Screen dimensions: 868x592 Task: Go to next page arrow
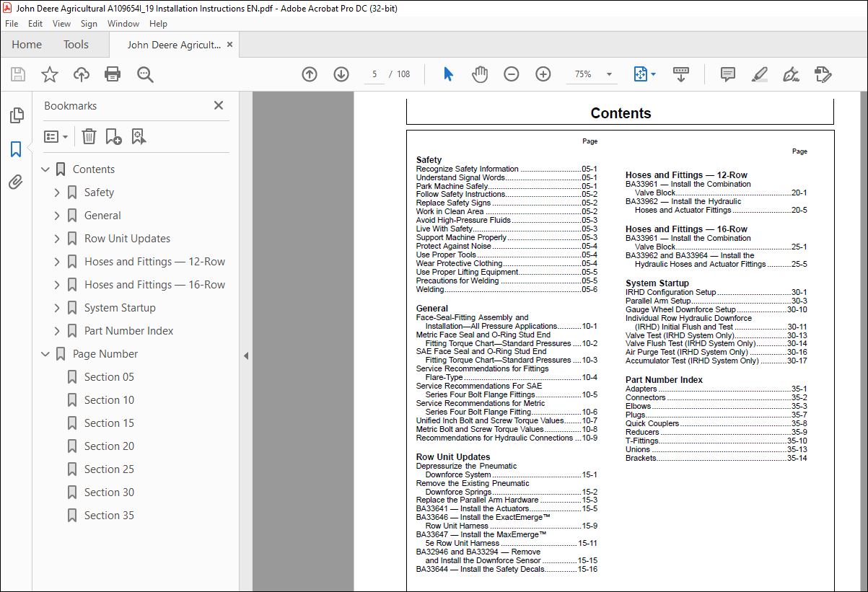(341, 74)
